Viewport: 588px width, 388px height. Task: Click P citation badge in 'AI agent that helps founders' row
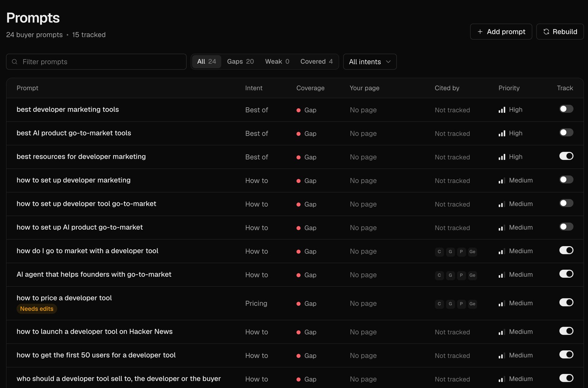461,275
